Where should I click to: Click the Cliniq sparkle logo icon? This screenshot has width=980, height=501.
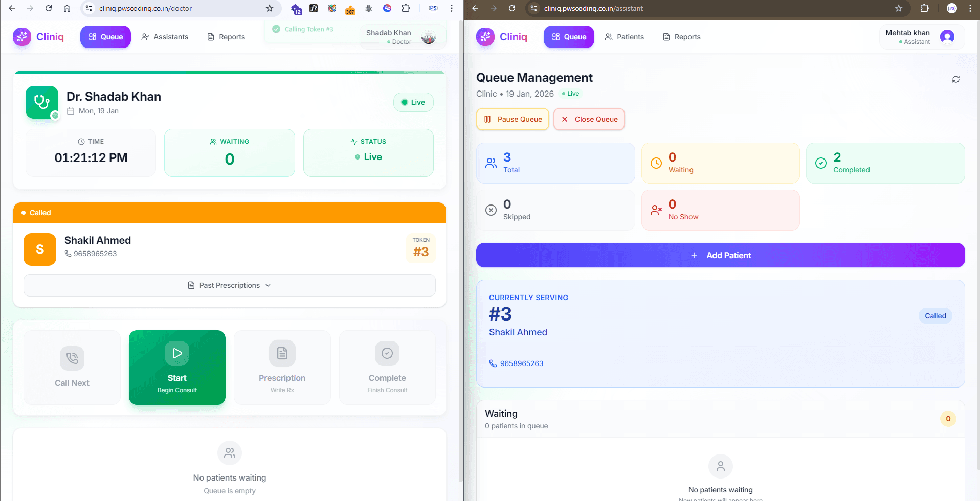pos(21,37)
